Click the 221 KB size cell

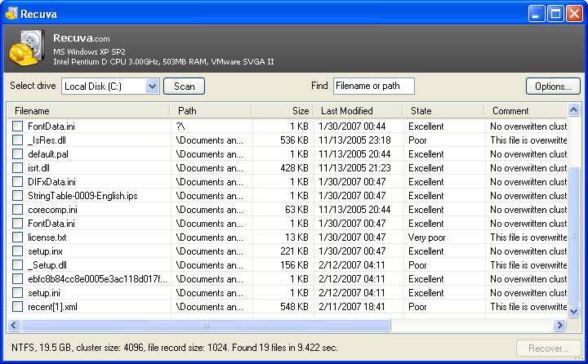tap(294, 251)
